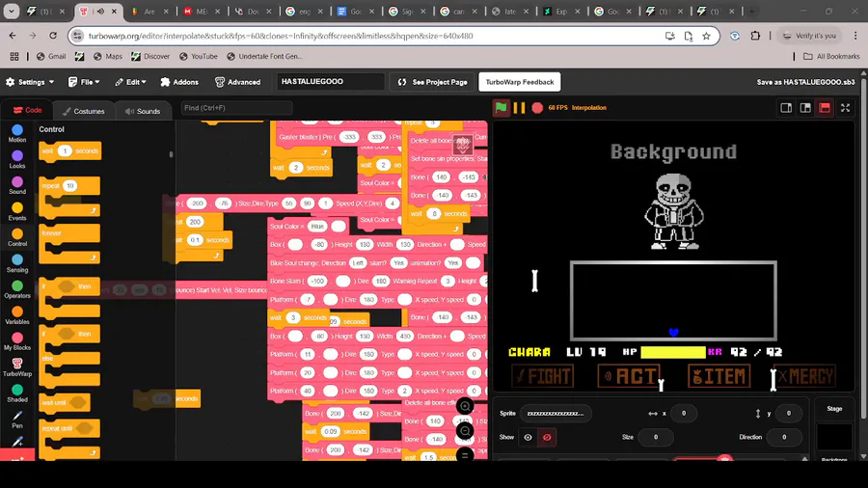Open Edit dropdown menu
Viewport: 868px width, 488px height.
[x=130, y=82]
